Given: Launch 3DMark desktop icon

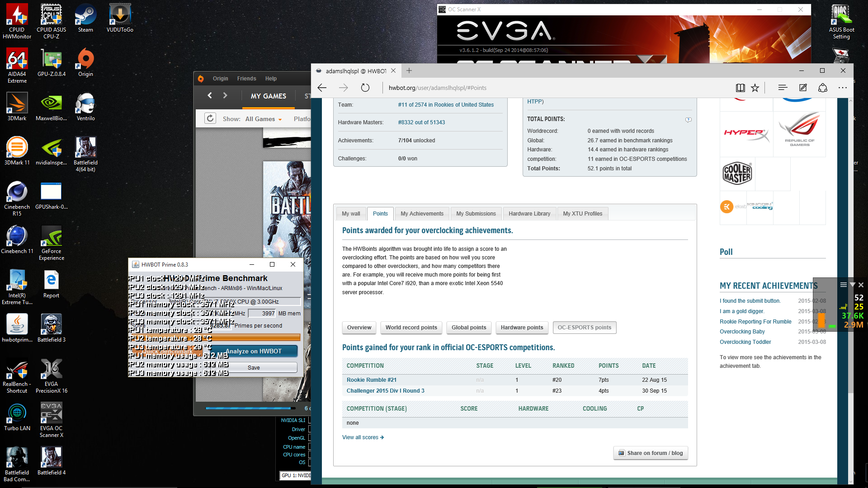Looking at the screenshot, I should [x=17, y=107].
